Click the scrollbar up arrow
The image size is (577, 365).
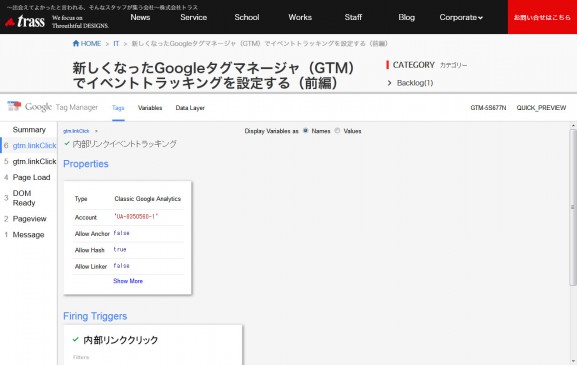(x=573, y=126)
